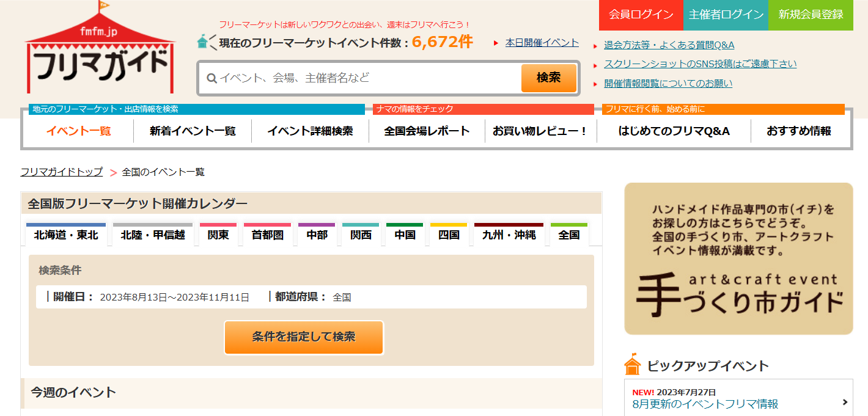The height and width of the screenshot is (416, 868).
Task: Switch to 九州・沖縄 region tab
Action: (509, 235)
